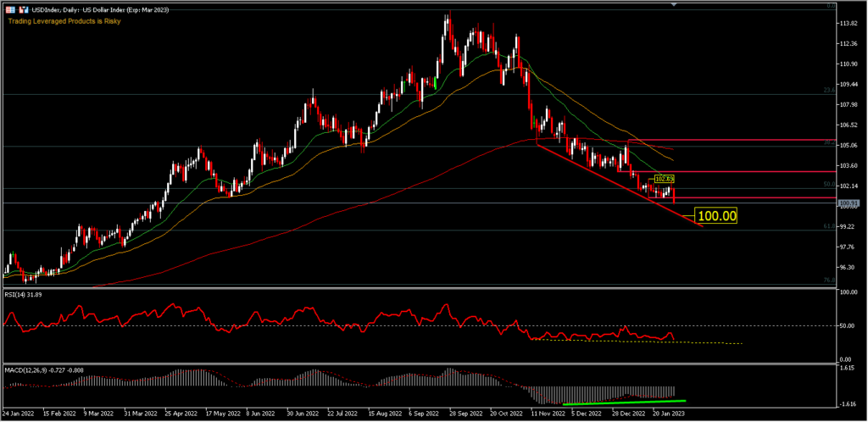
Task: Click the RSI(14) indicator label
Action: click(25, 295)
